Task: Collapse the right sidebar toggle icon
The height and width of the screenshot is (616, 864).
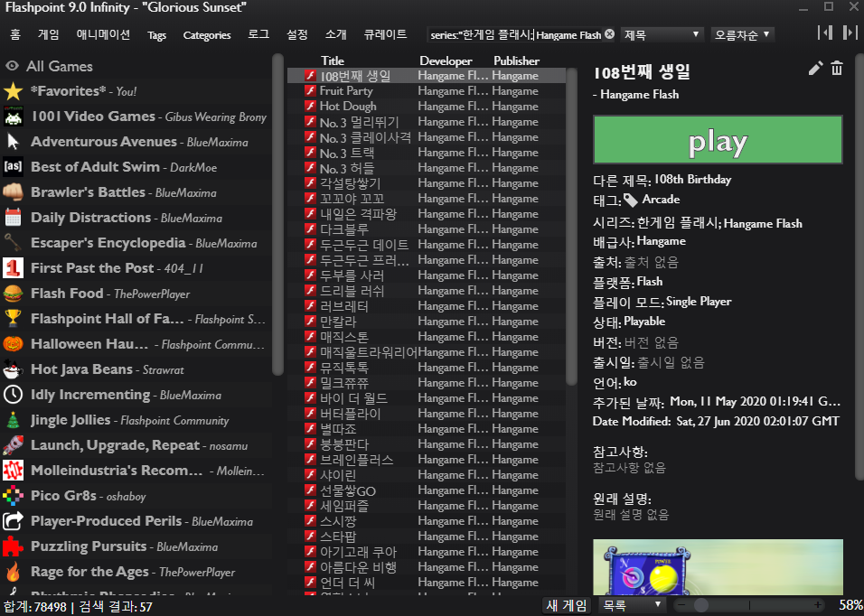Action: pyautogui.click(x=850, y=33)
